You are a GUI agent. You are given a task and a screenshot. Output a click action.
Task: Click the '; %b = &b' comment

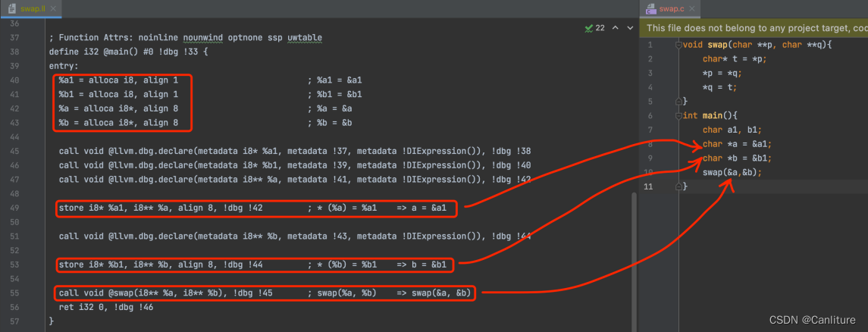click(x=330, y=123)
